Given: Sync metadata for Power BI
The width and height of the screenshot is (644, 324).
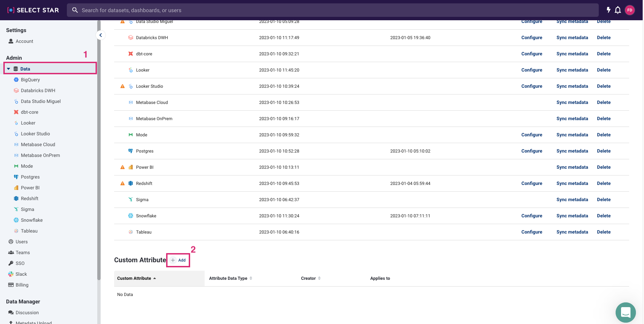Looking at the screenshot, I should (x=572, y=167).
